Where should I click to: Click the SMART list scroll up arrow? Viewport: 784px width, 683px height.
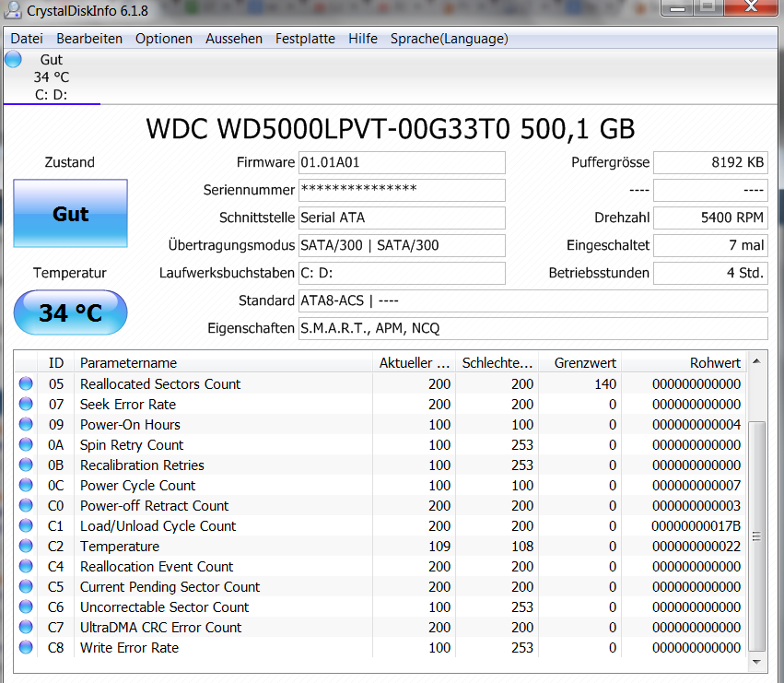(x=756, y=361)
